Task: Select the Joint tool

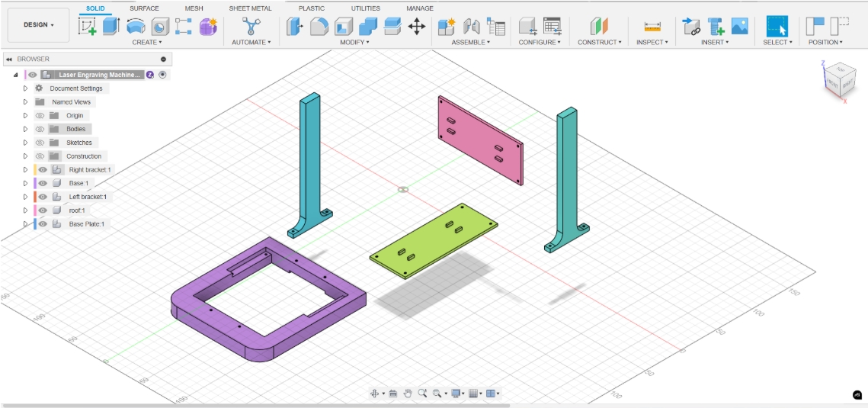Action: (x=471, y=26)
